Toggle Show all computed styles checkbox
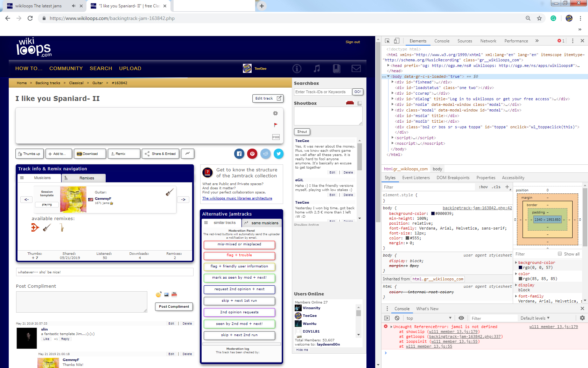The height and width of the screenshot is (368, 588). pos(560,254)
